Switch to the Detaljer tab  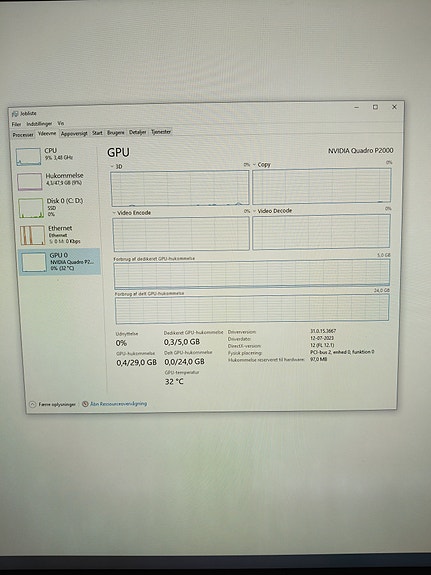tap(138, 132)
